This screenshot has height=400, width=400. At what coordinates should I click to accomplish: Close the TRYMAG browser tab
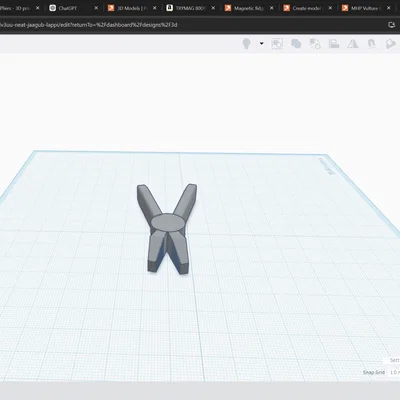213,8
